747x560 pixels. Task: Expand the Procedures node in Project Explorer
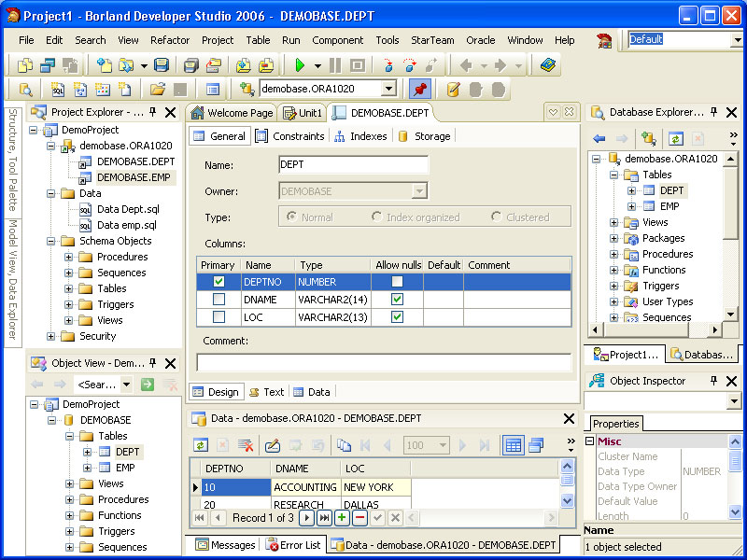[x=69, y=257]
